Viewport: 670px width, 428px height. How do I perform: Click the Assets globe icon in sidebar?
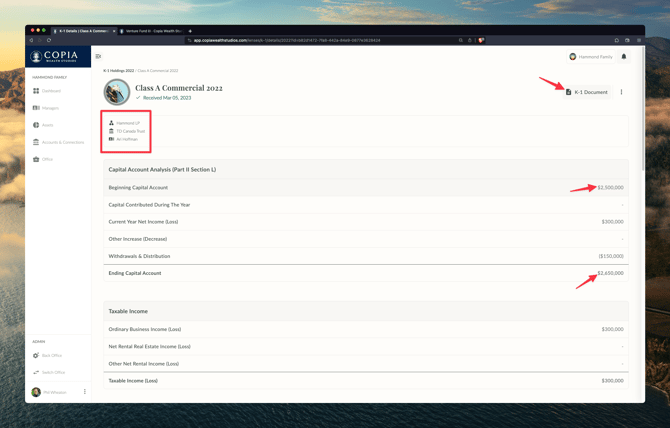click(x=36, y=125)
